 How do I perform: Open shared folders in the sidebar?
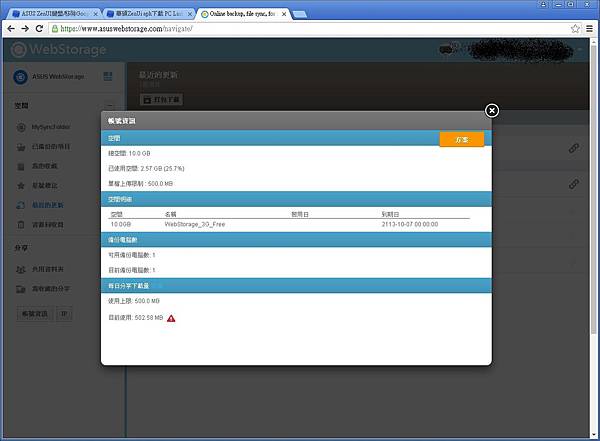pos(47,270)
